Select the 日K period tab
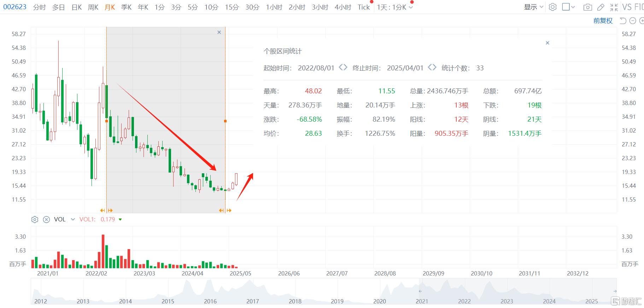Image resolution: width=644 pixels, height=308 pixels. (77, 7)
